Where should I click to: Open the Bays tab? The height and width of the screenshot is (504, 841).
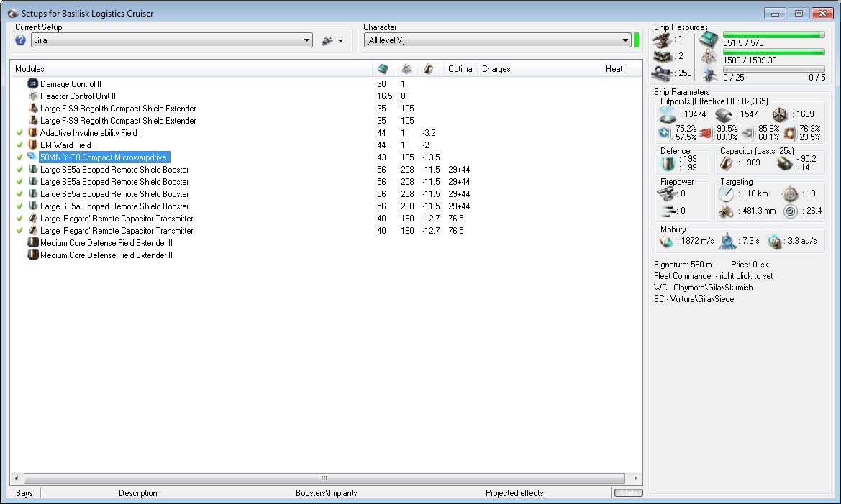pos(24,492)
